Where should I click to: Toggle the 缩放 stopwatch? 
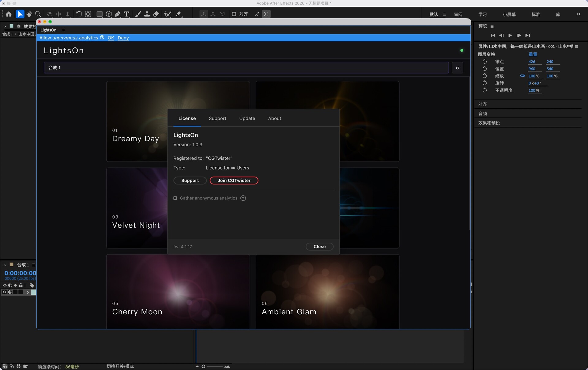tap(484, 76)
